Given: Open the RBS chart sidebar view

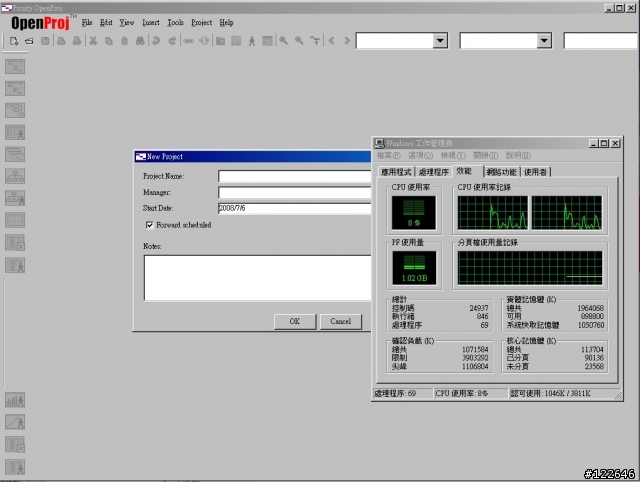Looking at the screenshot, I should [15, 198].
